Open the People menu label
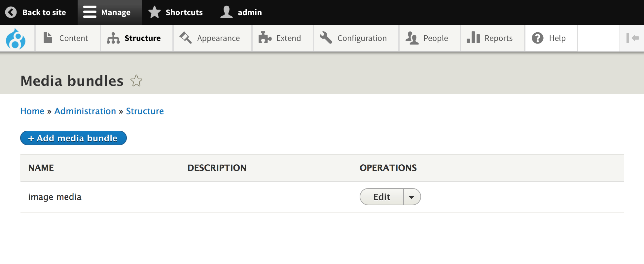644x264 pixels. click(x=436, y=38)
